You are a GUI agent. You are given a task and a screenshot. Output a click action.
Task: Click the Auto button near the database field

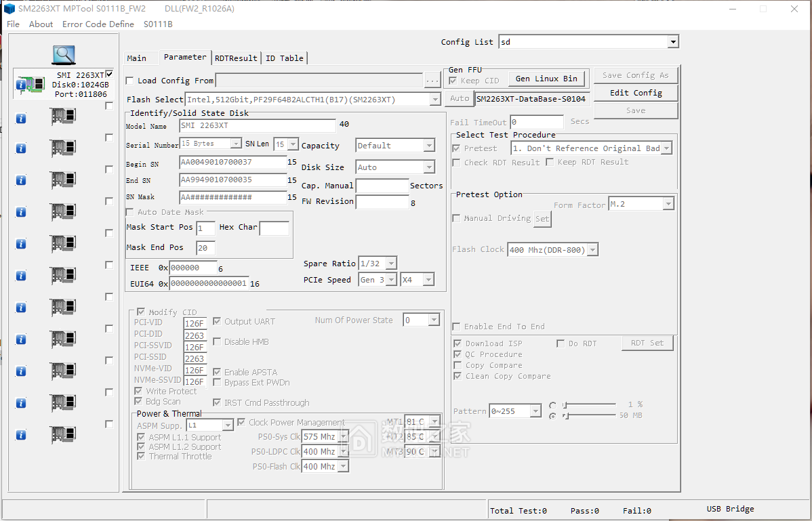(460, 98)
